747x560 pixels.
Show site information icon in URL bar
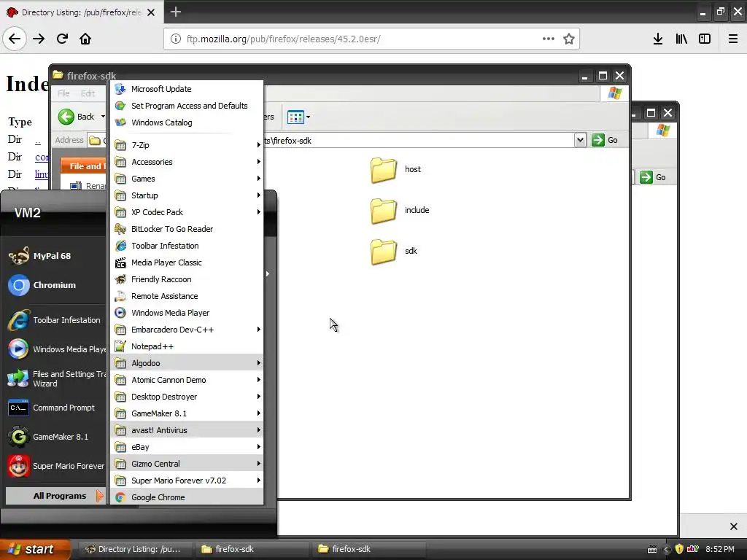176,39
